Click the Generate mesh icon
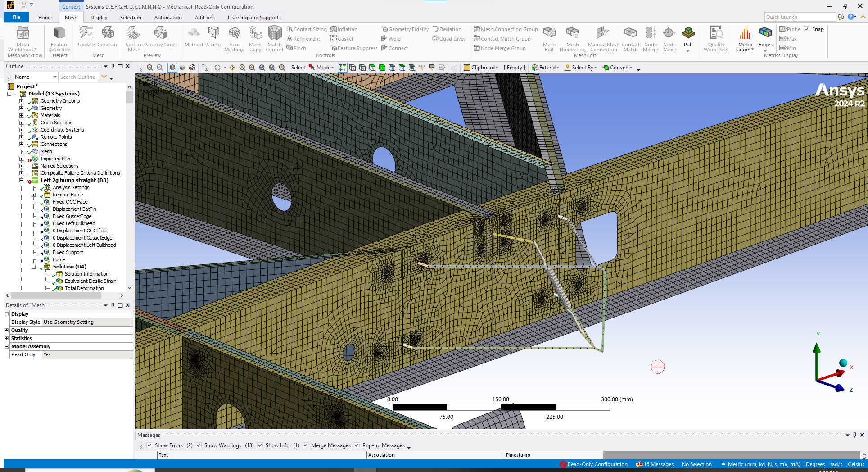Viewport: 868px width, 472px height. click(x=108, y=36)
